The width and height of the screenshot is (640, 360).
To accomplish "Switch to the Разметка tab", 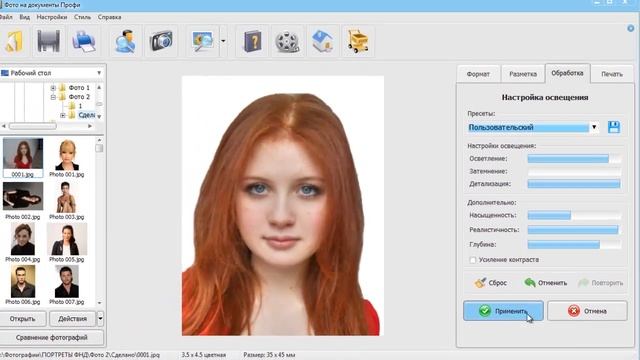I will click(x=523, y=74).
